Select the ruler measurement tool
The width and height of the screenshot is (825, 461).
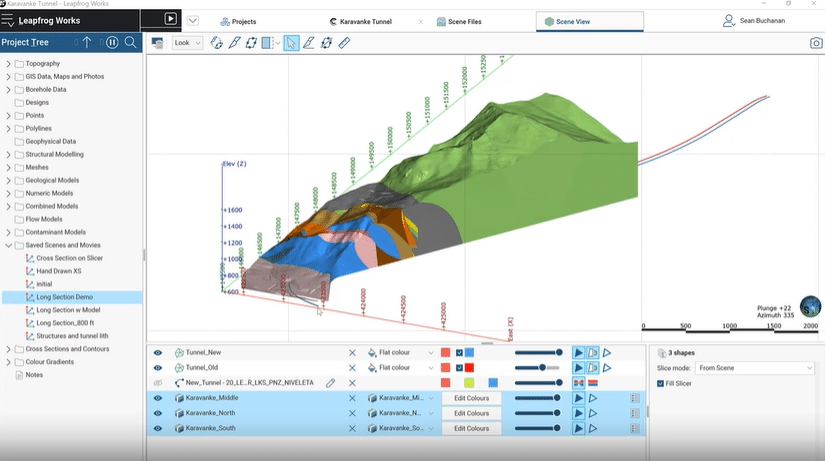click(x=344, y=43)
